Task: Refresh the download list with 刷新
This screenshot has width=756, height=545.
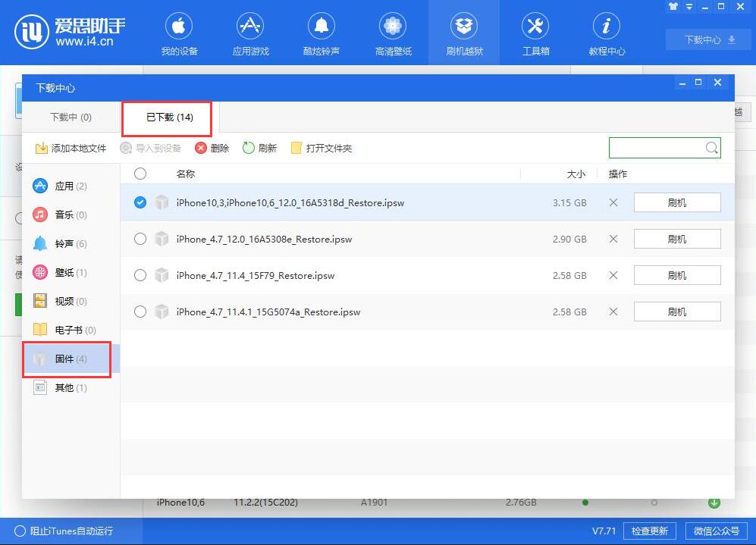Action: point(259,147)
